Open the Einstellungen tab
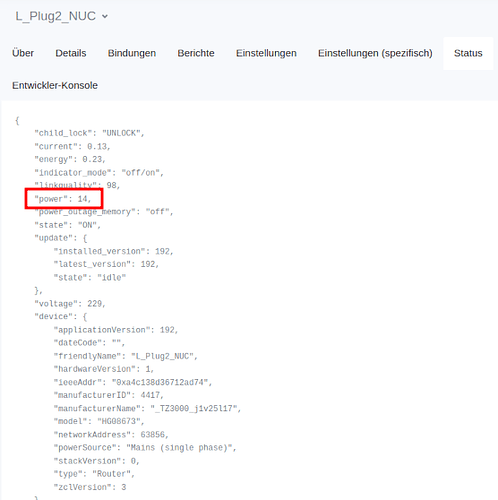 (266, 53)
